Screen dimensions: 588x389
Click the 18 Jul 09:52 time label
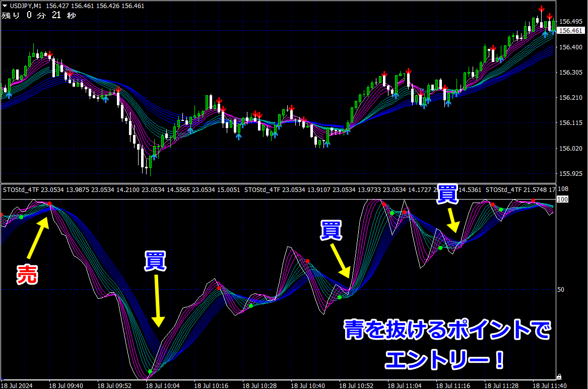(114, 385)
